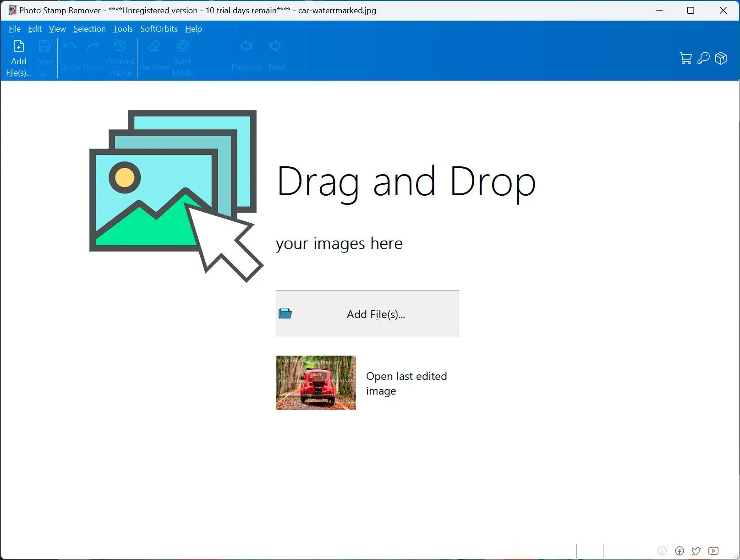Open the Facebook icon in status bar
Viewport: 740px width, 560px height.
click(680, 551)
